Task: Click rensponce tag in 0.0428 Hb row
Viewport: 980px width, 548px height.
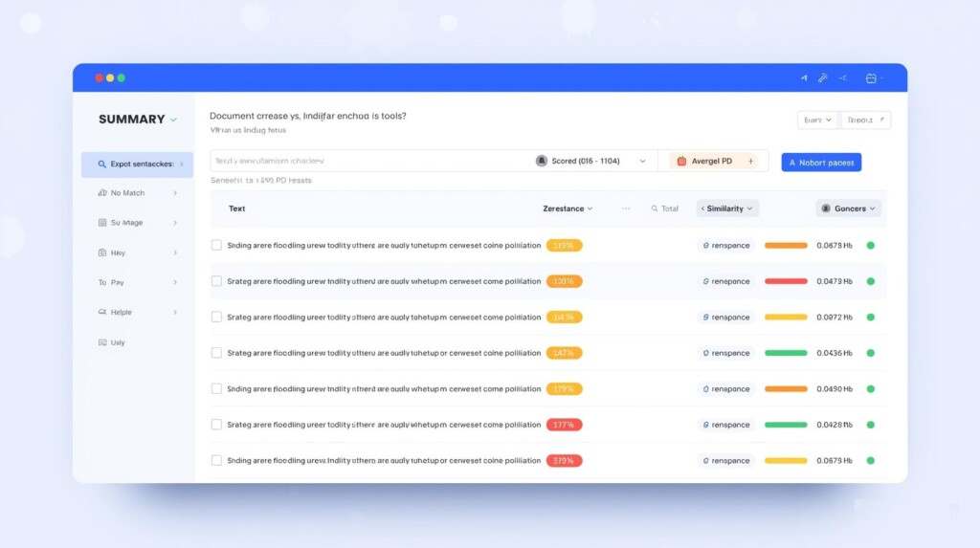Action: 725,425
